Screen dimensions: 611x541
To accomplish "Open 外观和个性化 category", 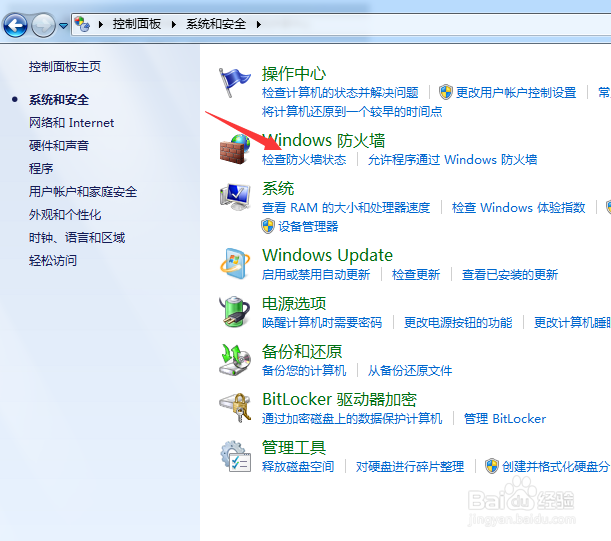I will click(x=65, y=215).
